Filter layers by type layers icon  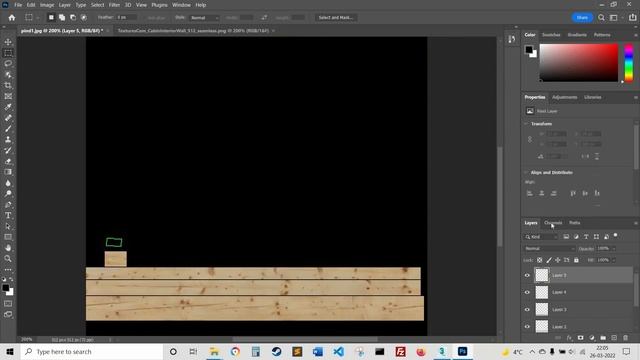(586, 237)
